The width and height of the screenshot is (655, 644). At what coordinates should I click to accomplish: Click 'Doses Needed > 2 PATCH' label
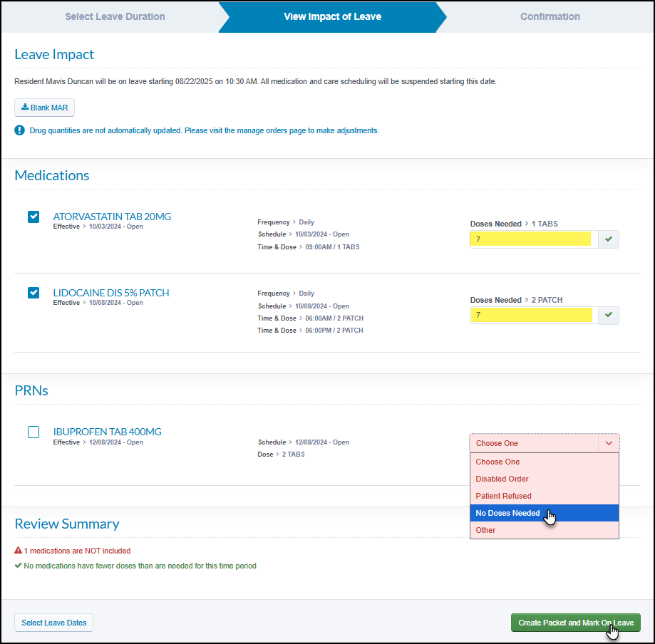[x=516, y=301]
